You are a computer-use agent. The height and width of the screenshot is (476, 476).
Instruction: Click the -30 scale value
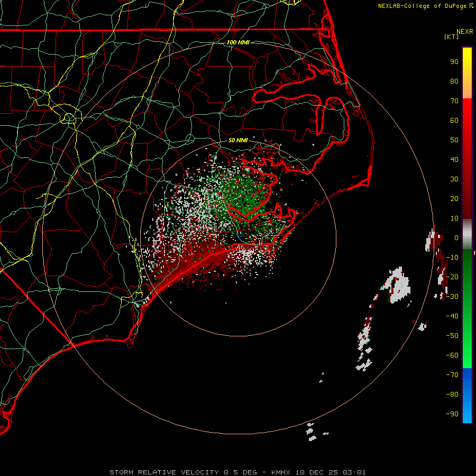point(452,297)
